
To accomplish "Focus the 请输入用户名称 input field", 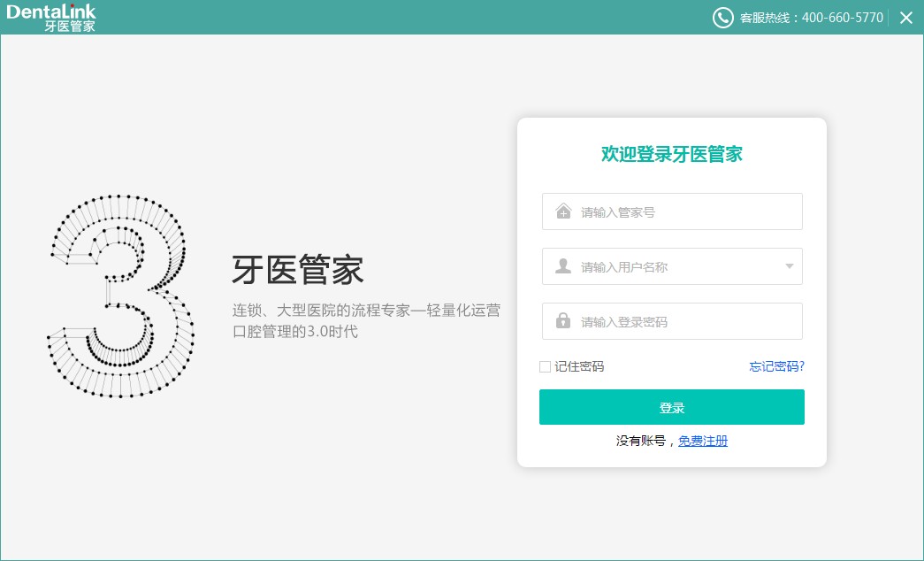I will tap(672, 266).
